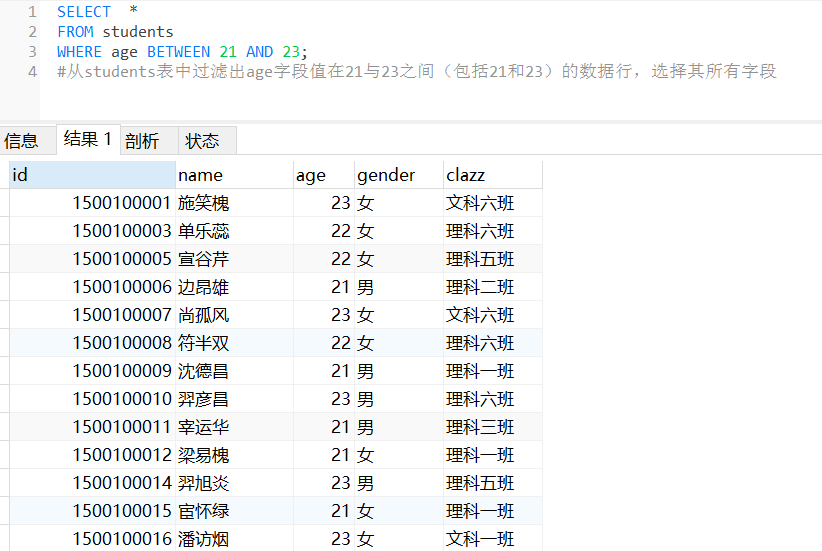Select id cell 1500100016
The height and width of the screenshot is (551, 822).
point(92,538)
